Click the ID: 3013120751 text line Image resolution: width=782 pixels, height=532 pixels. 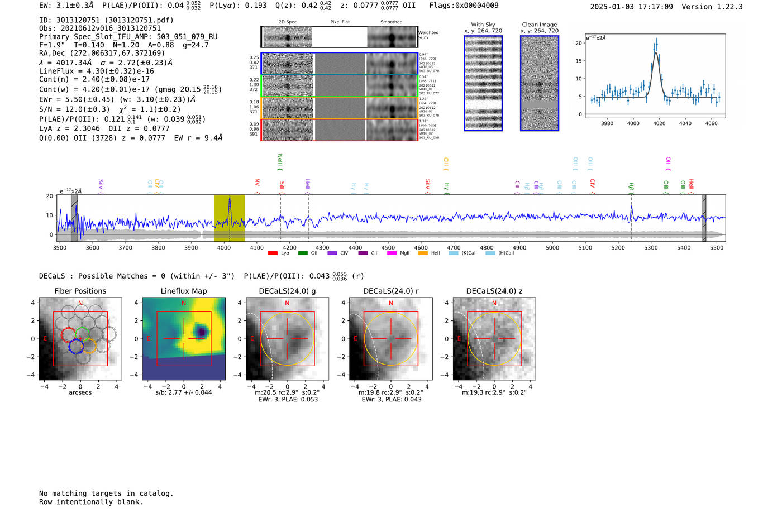106,20
